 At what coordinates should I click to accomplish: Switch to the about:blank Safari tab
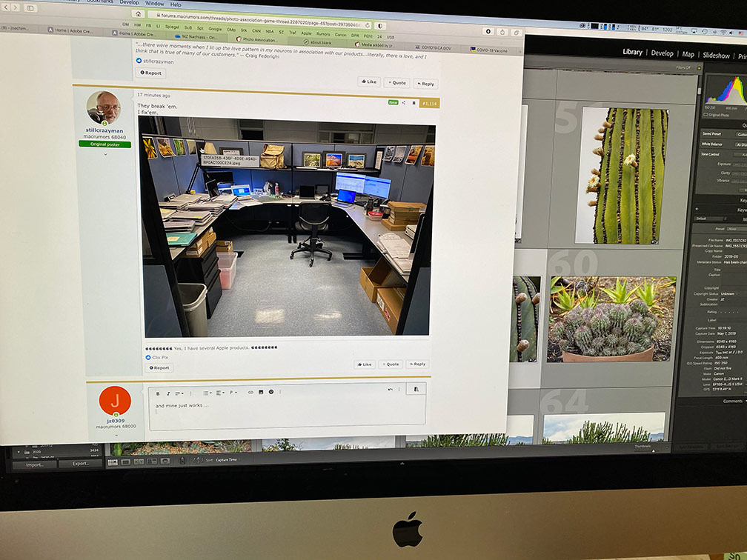click(317, 42)
